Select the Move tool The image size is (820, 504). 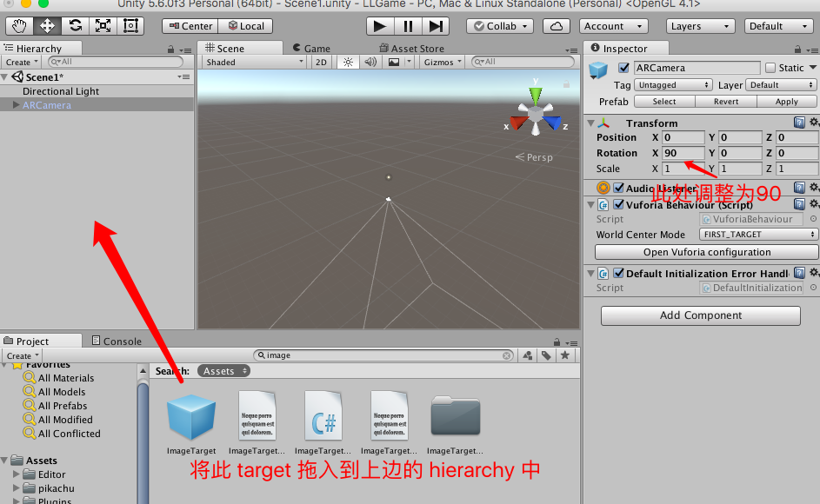[47, 26]
